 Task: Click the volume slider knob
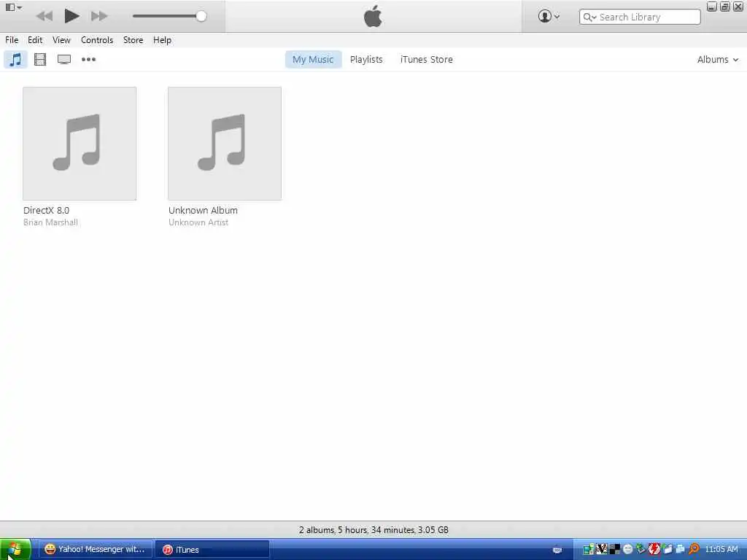click(x=201, y=16)
